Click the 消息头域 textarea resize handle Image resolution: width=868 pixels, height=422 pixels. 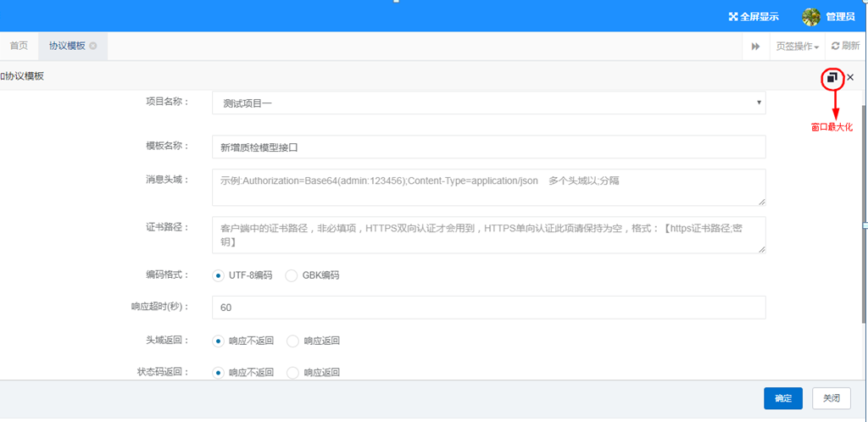pyautogui.click(x=762, y=203)
